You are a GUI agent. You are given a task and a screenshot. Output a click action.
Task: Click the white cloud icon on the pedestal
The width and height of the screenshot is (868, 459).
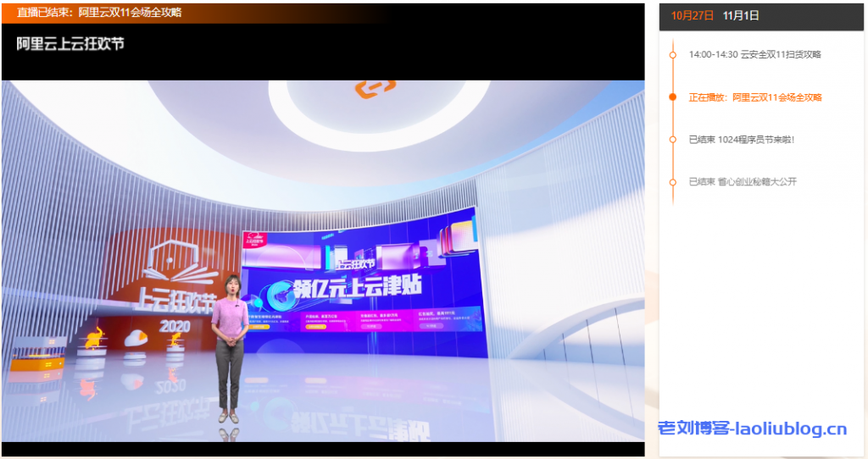136,337
